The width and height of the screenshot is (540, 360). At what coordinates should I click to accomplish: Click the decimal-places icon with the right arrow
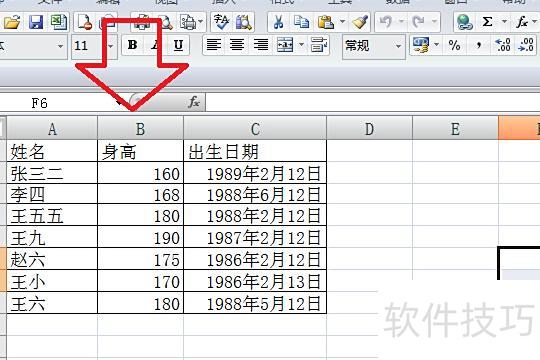[526, 45]
